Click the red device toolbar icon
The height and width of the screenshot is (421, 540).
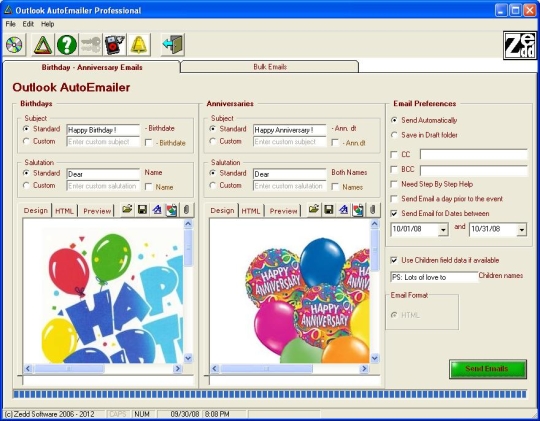click(x=115, y=45)
